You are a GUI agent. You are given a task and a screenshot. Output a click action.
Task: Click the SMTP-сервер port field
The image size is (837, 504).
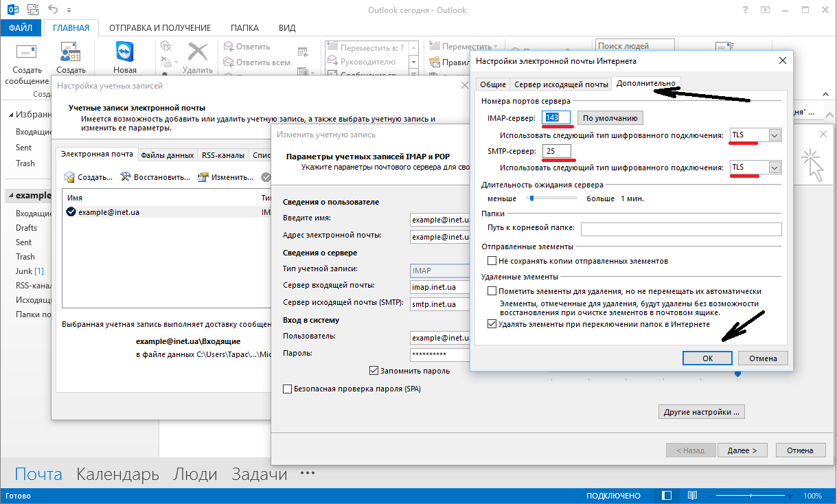[x=556, y=151]
